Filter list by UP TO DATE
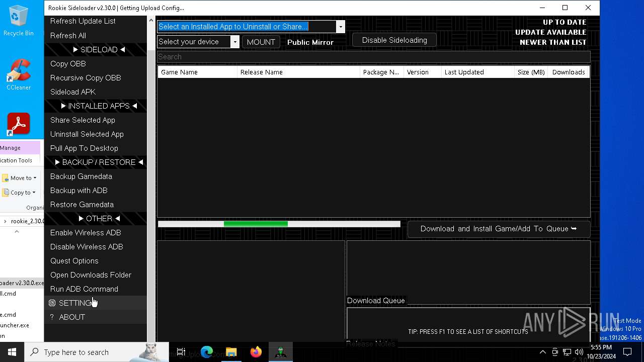Image resolution: width=644 pixels, height=362 pixels. click(565, 22)
